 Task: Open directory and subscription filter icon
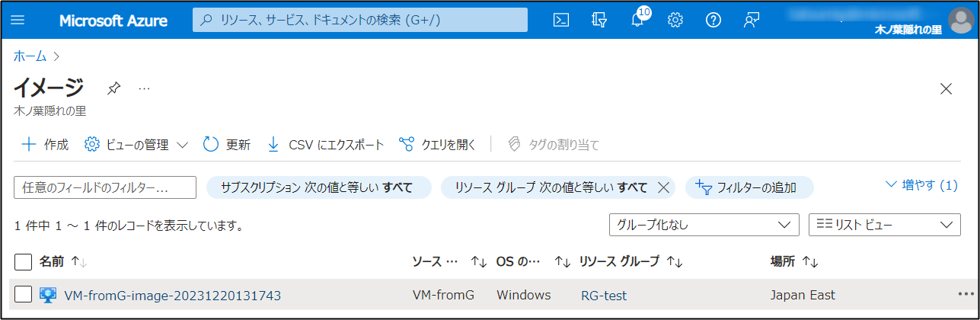(599, 21)
